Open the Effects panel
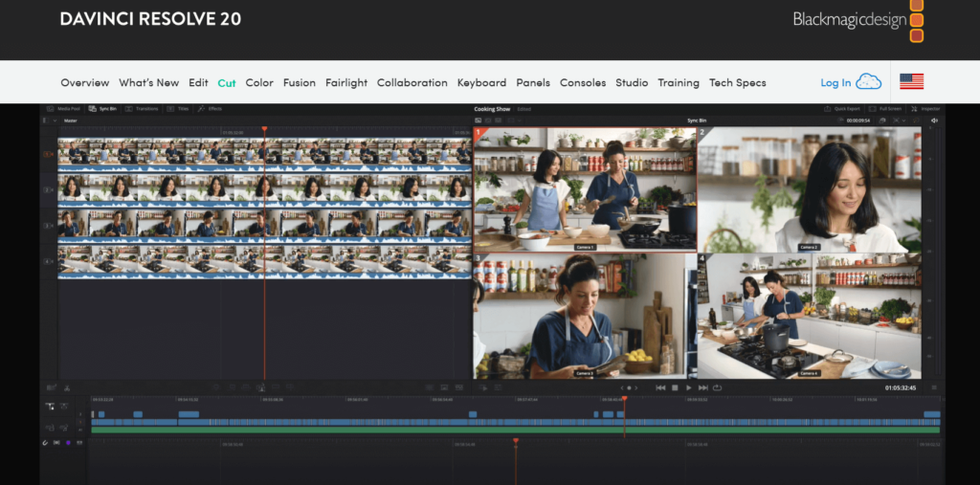Image resolution: width=980 pixels, height=485 pixels. [210, 109]
